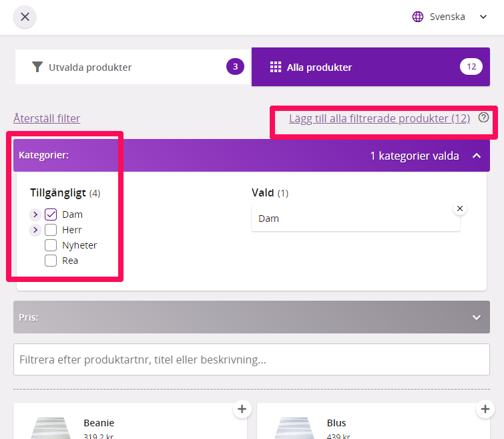Image resolution: width=504 pixels, height=439 pixels.
Task: Expand the Dam category subtree arrow
Action: point(36,214)
